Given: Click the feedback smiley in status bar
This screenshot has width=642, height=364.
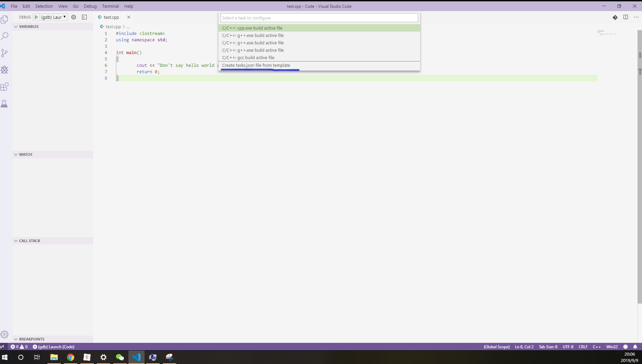Looking at the screenshot, I should point(625,347).
